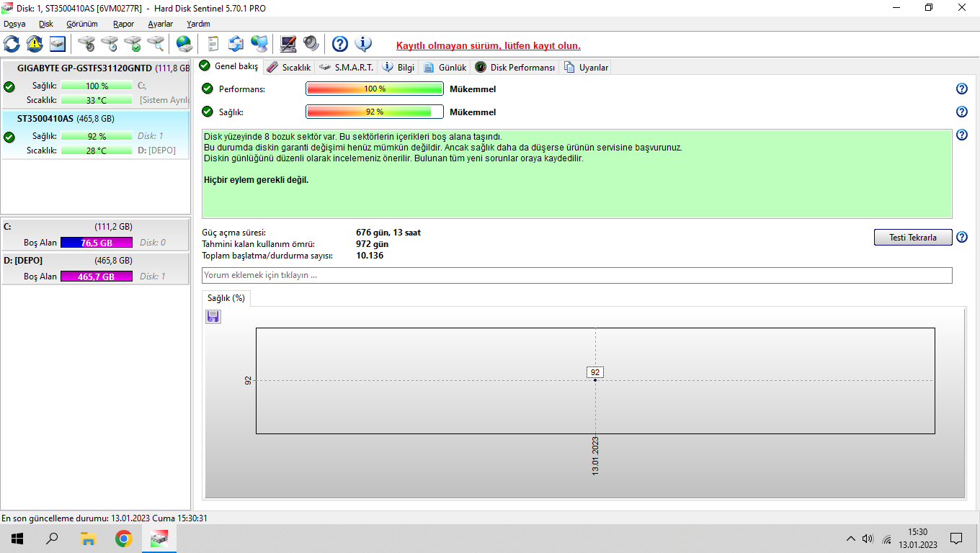Image resolution: width=980 pixels, height=553 pixels.
Task: Switch to the Sıcaklık tab
Action: [x=288, y=67]
